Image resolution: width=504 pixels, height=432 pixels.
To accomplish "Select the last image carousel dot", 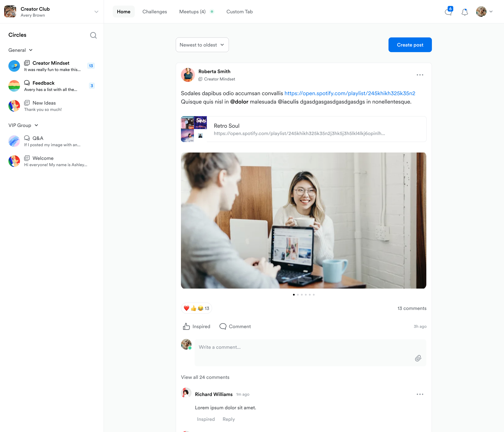I will pyautogui.click(x=314, y=295).
